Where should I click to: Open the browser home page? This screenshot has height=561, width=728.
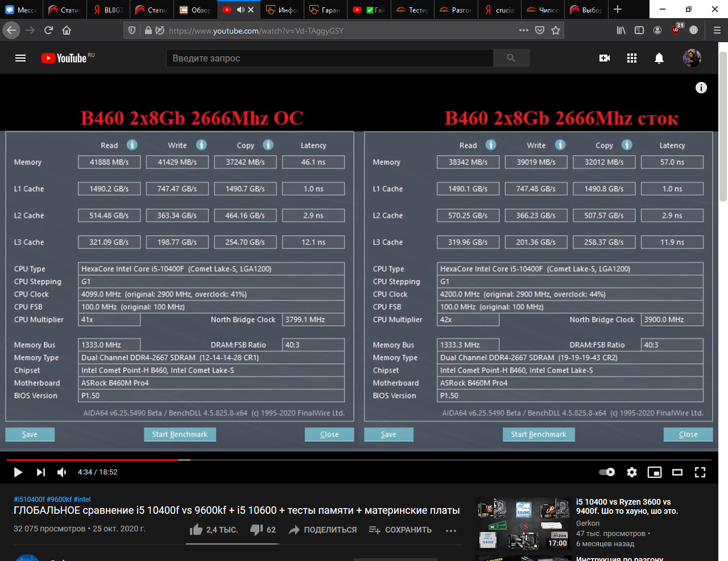(x=67, y=30)
